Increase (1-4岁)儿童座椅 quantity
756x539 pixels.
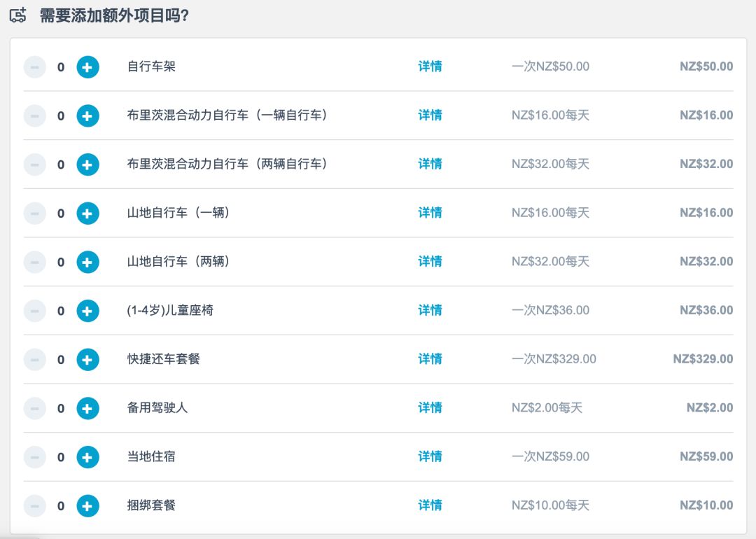[x=87, y=311]
